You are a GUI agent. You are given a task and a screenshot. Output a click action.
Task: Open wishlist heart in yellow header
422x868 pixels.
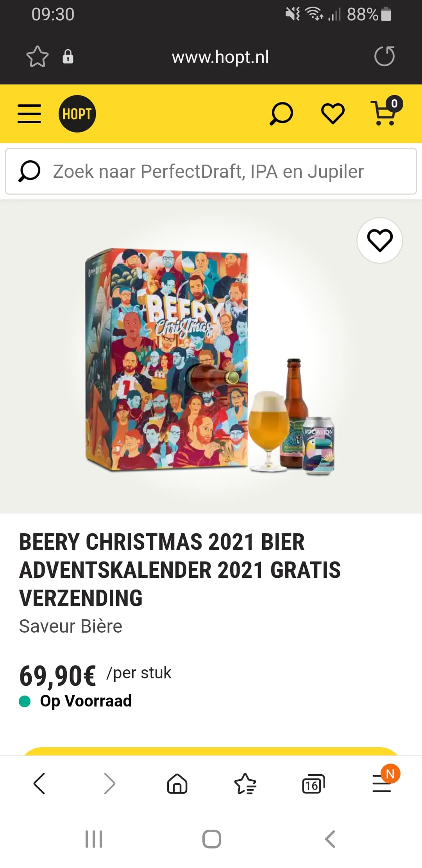(333, 114)
